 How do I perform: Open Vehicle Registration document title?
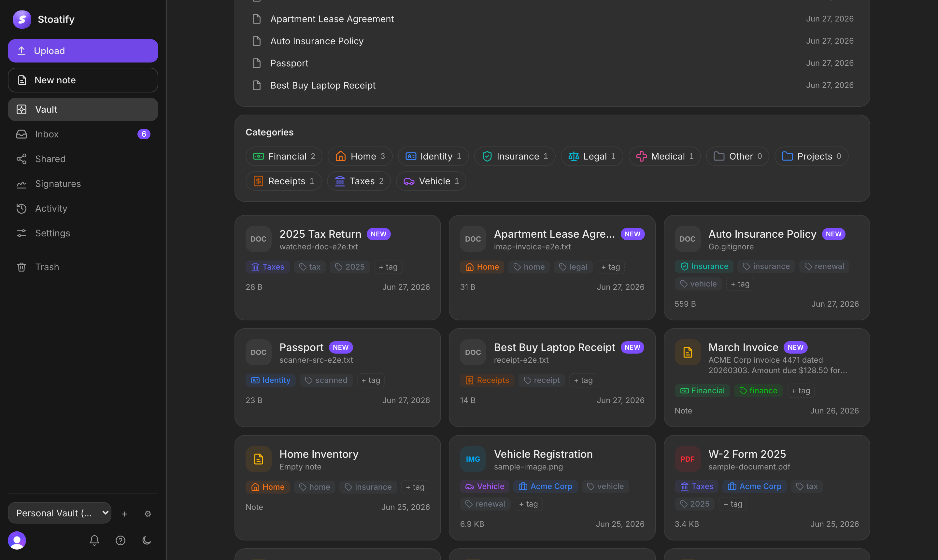coord(543,454)
